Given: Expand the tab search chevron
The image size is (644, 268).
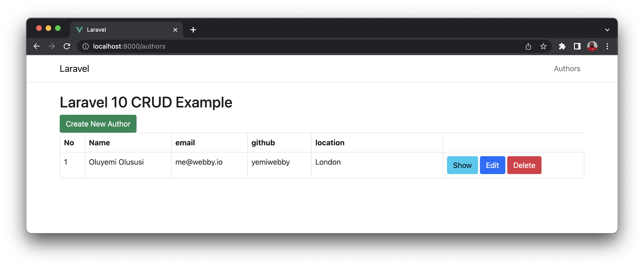Looking at the screenshot, I should pyautogui.click(x=607, y=30).
